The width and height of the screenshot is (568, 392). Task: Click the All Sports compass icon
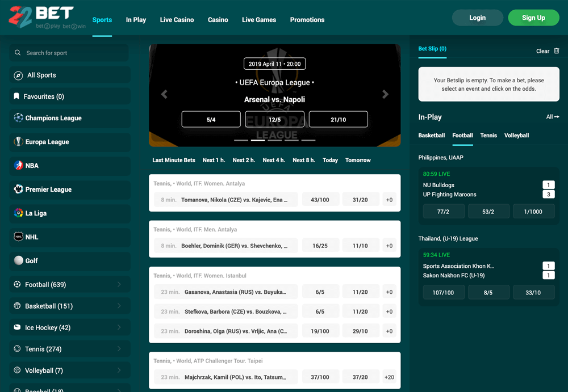(18, 75)
